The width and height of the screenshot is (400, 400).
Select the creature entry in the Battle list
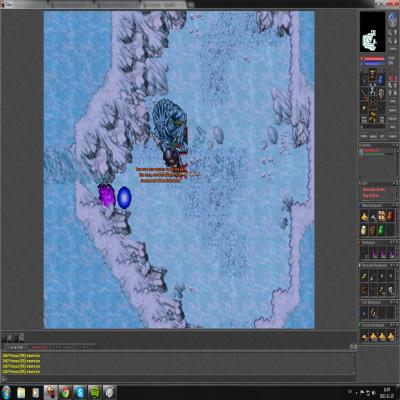tap(376, 152)
